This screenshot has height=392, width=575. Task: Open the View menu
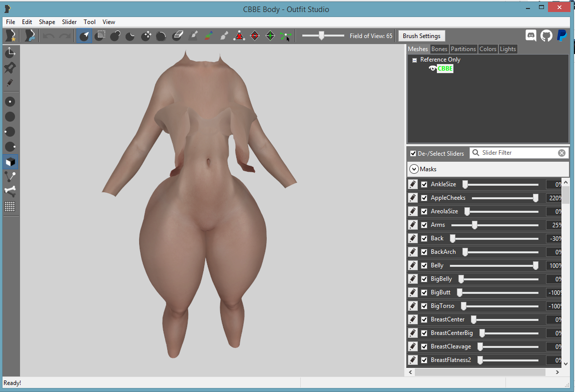click(109, 22)
